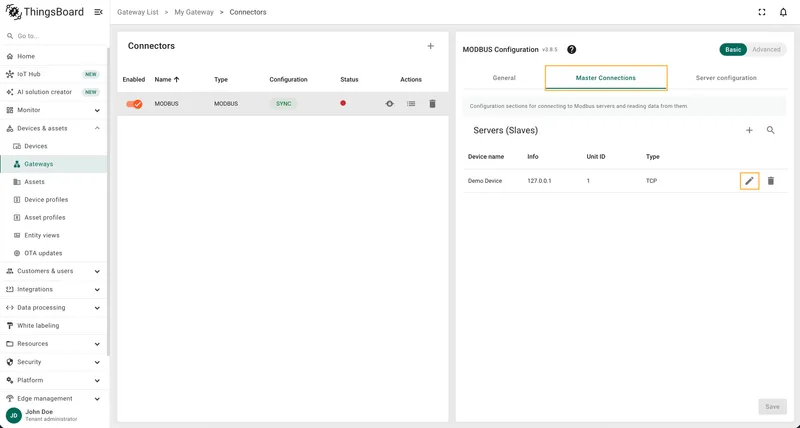Open the notifications bell
The image size is (800, 428).
(x=783, y=12)
